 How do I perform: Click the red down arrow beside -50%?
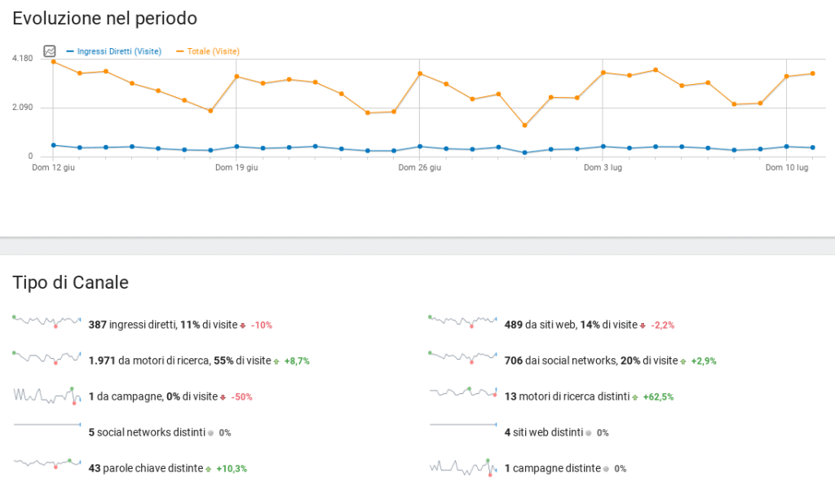coord(223,397)
